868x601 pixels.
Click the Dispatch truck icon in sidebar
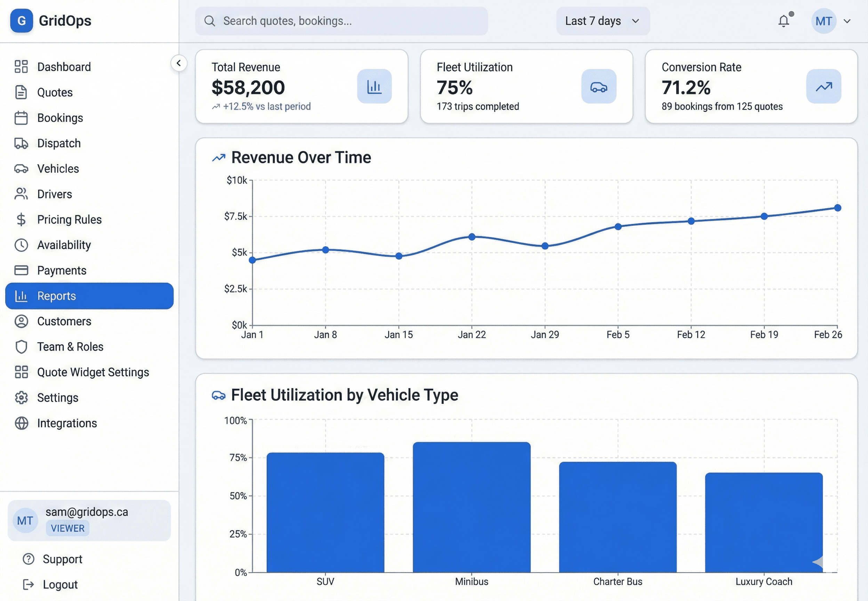21,144
